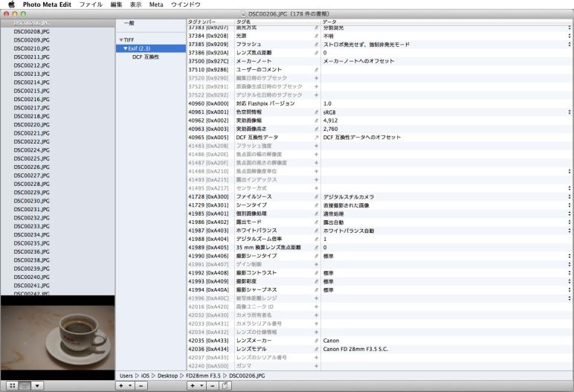Viewport: 574px width, 392px height.
Task: Switch file list to list view
Action: pos(25,385)
